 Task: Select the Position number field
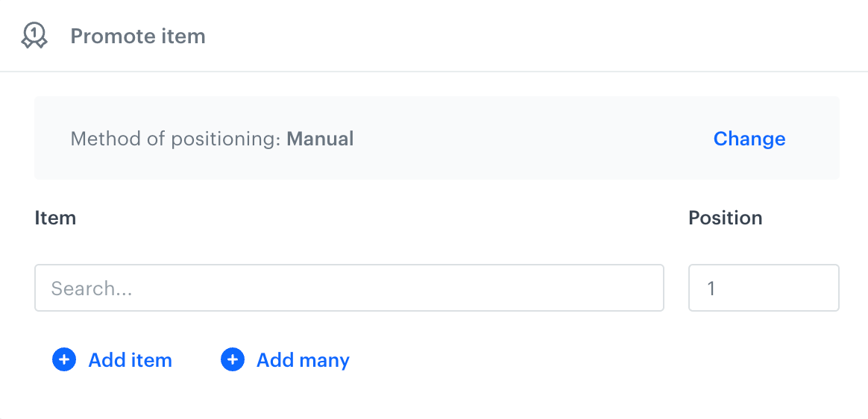coord(764,288)
